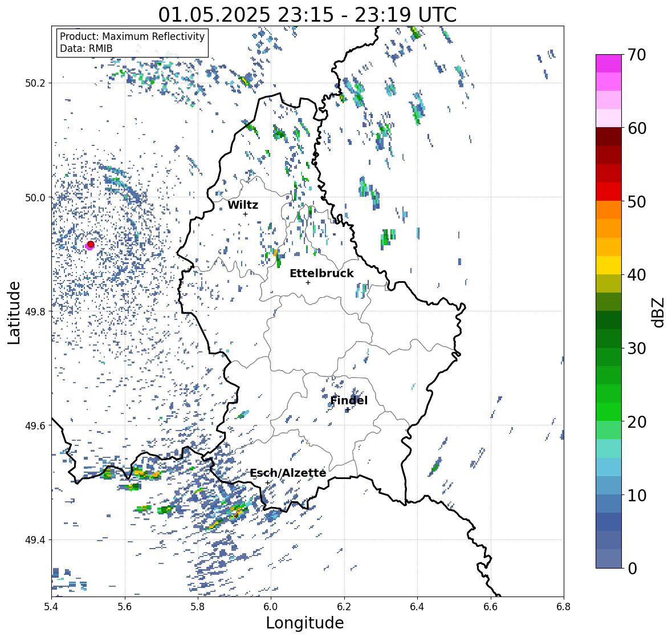
Task: Click the colorbar tick label 70
Action: click(637, 55)
